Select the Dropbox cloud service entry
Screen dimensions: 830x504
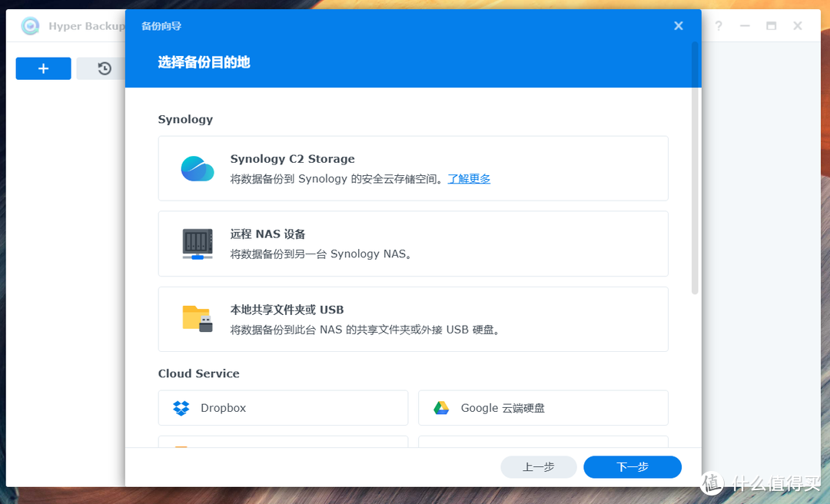point(283,408)
